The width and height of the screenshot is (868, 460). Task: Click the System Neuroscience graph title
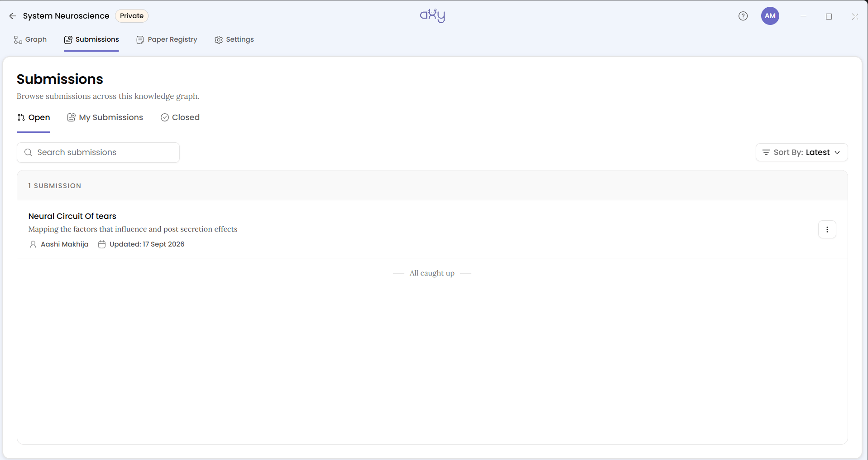pos(66,16)
